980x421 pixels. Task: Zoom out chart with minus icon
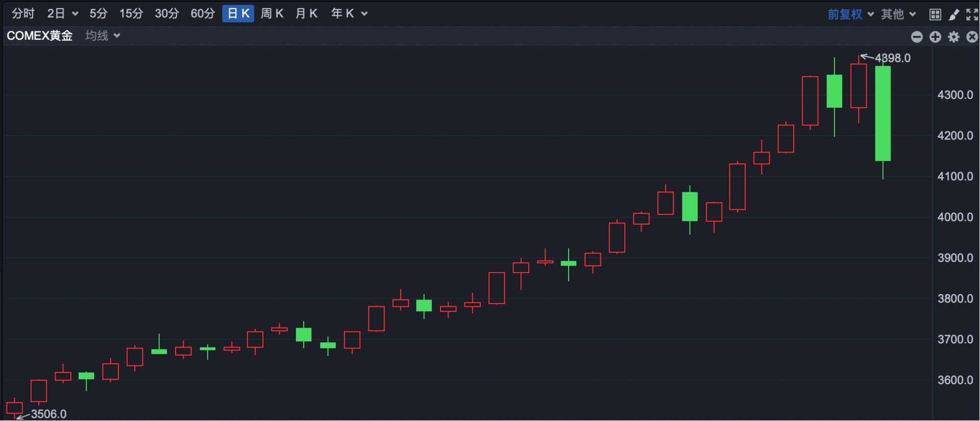[917, 37]
